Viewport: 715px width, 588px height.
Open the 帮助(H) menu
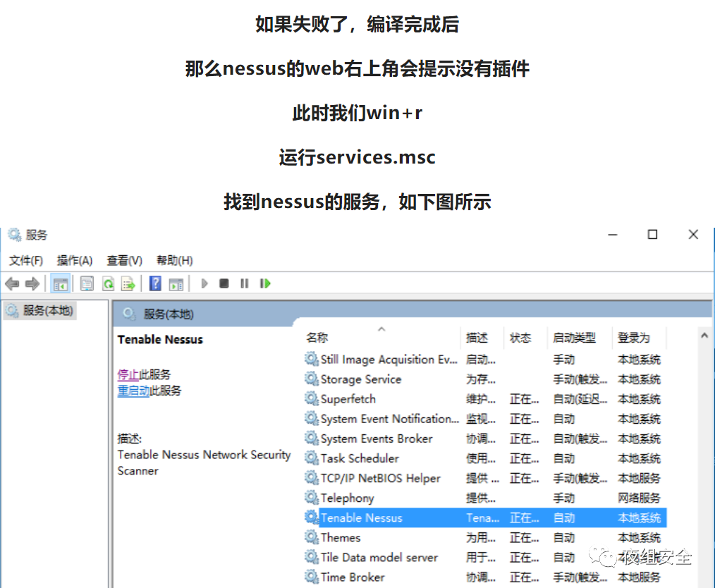click(175, 261)
